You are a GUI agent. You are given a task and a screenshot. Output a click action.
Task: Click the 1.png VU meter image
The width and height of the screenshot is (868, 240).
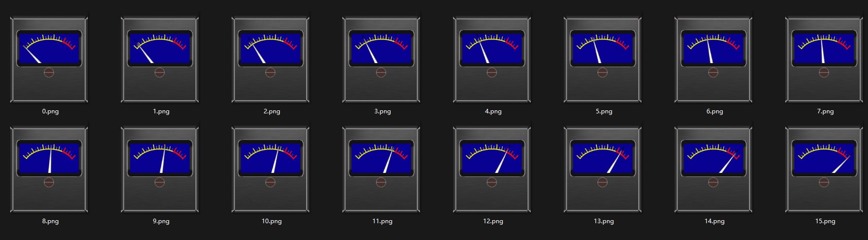pyautogui.click(x=160, y=59)
